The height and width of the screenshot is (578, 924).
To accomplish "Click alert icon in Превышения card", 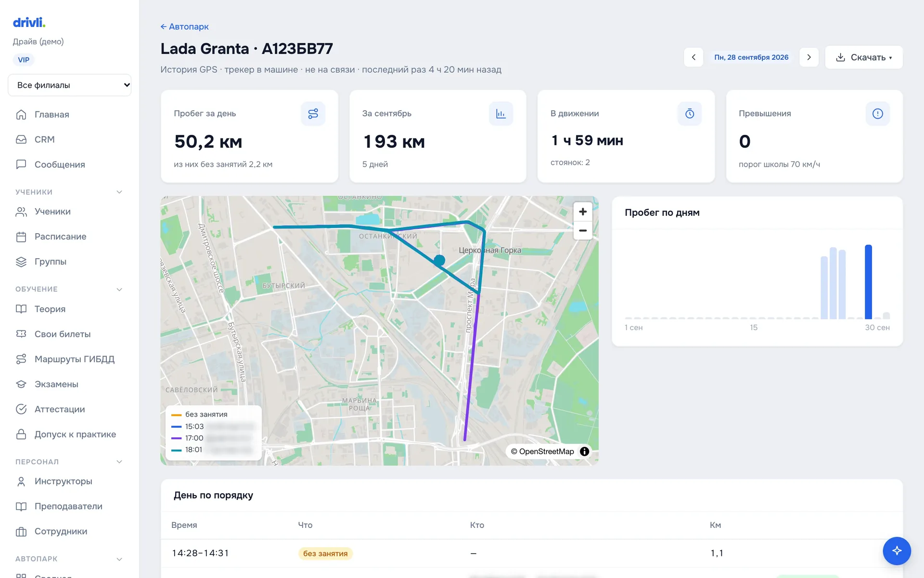I will coord(878,114).
